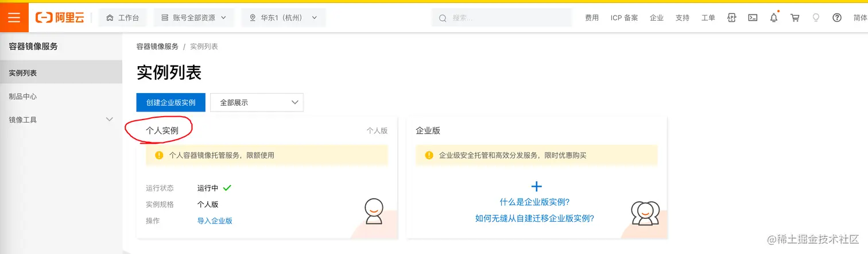Image resolution: width=868 pixels, height=254 pixels.
Task: Click the 实例列表 breadcrumb
Action: coord(204,47)
